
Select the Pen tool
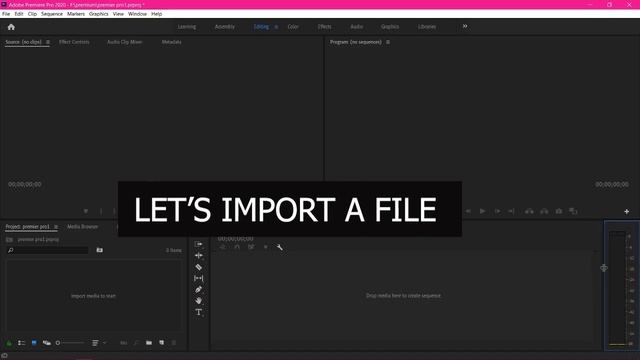[199, 289]
